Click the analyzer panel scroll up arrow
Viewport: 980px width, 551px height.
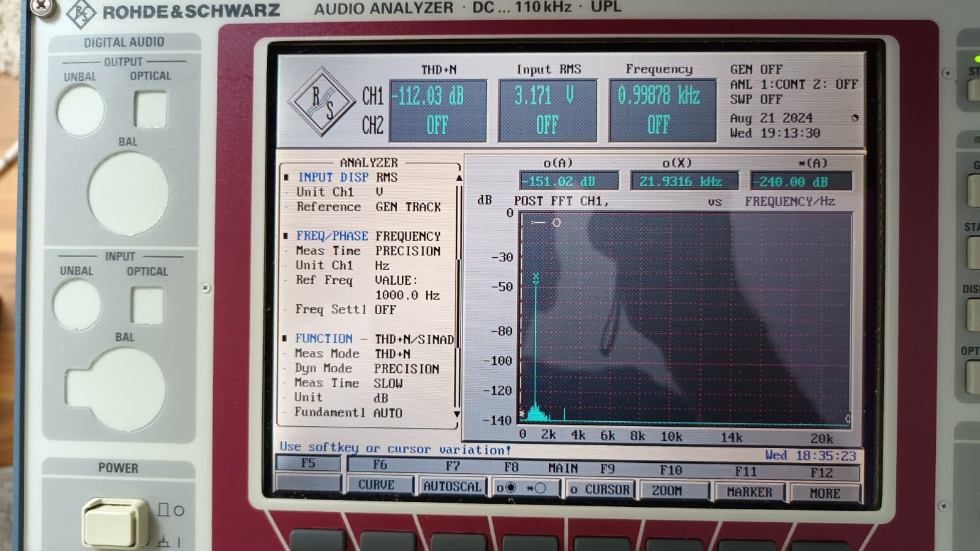(459, 178)
